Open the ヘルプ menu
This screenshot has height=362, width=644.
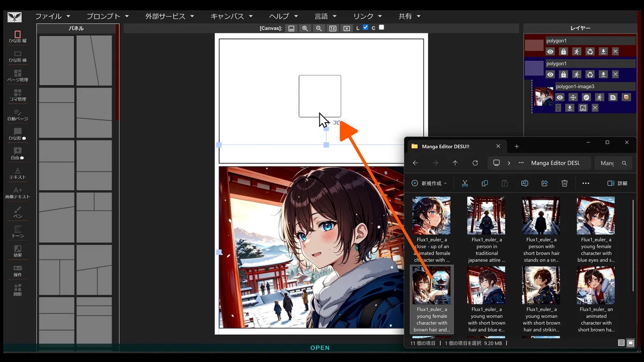tap(283, 16)
